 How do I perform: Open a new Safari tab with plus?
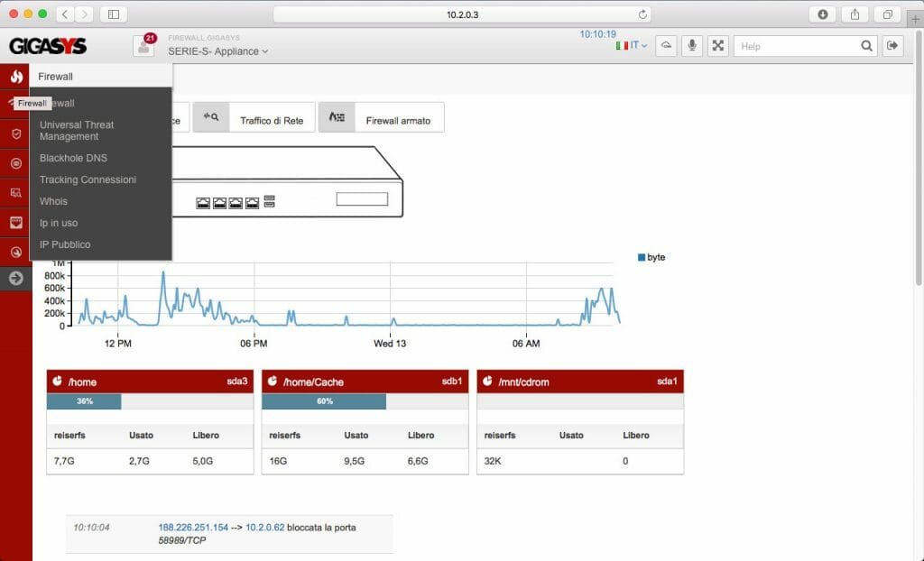(x=915, y=19)
